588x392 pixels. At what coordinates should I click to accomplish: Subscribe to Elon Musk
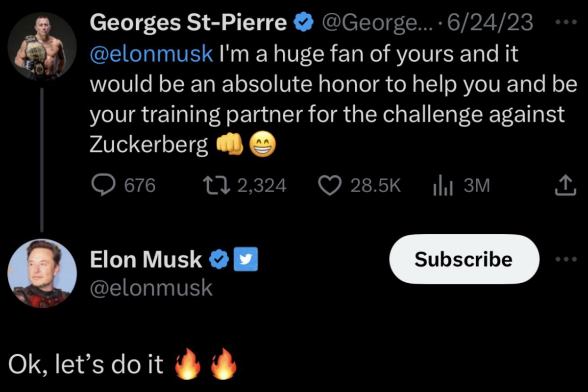[x=464, y=259]
